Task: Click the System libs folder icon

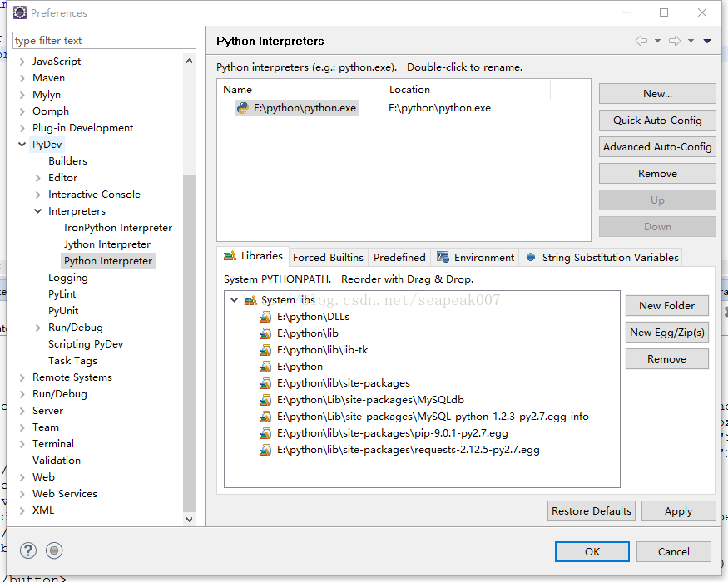Action: tap(250, 300)
